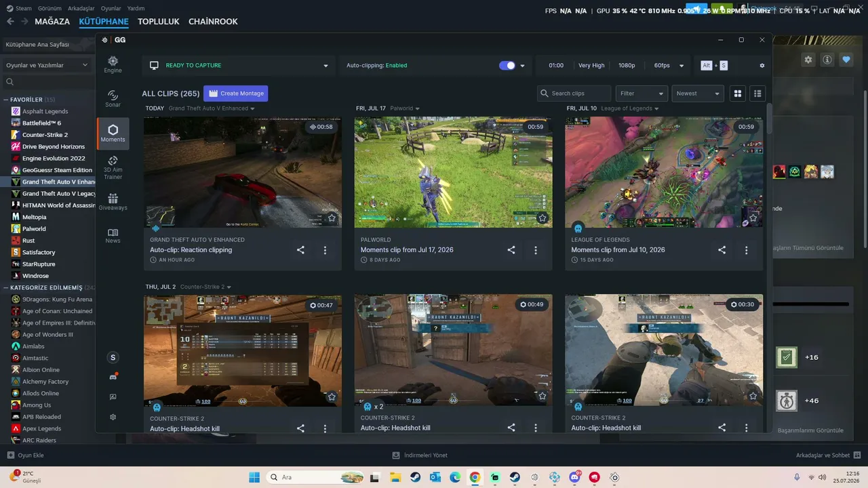Open the Discord app on the Windows taskbar
The height and width of the screenshot is (488, 868).
point(575,477)
